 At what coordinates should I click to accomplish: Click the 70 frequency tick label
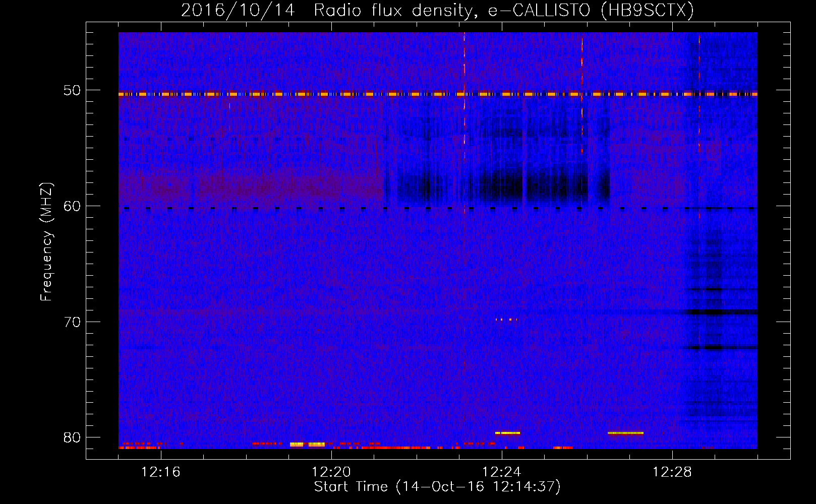point(72,322)
